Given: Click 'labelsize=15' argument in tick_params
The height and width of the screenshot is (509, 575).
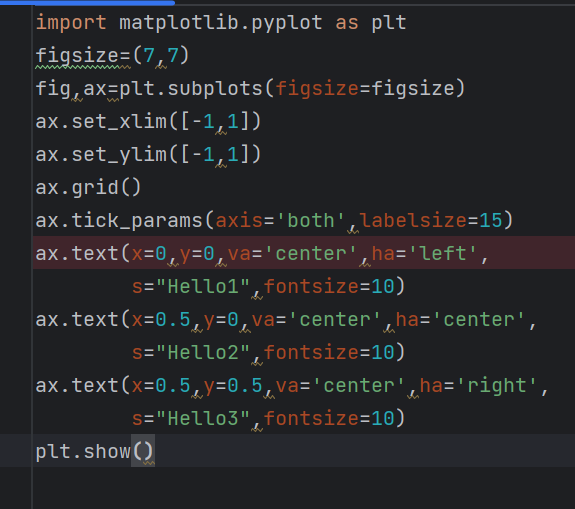Looking at the screenshot, I should [430, 221].
